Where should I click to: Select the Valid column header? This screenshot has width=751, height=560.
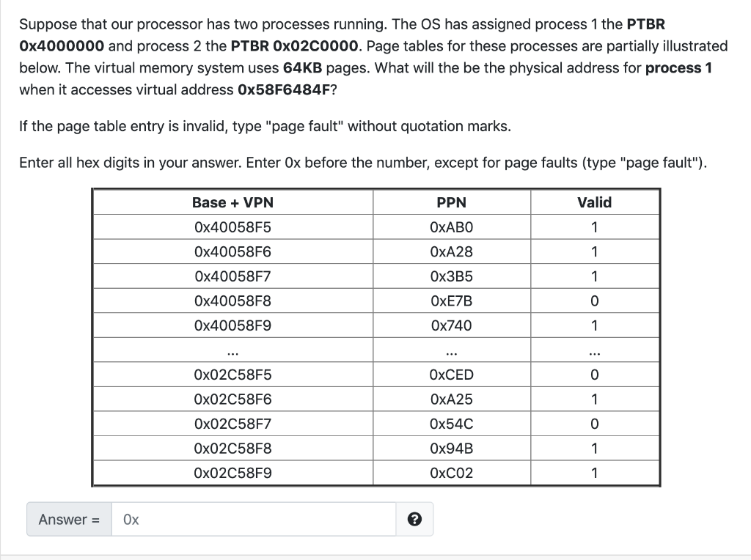(594, 202)
